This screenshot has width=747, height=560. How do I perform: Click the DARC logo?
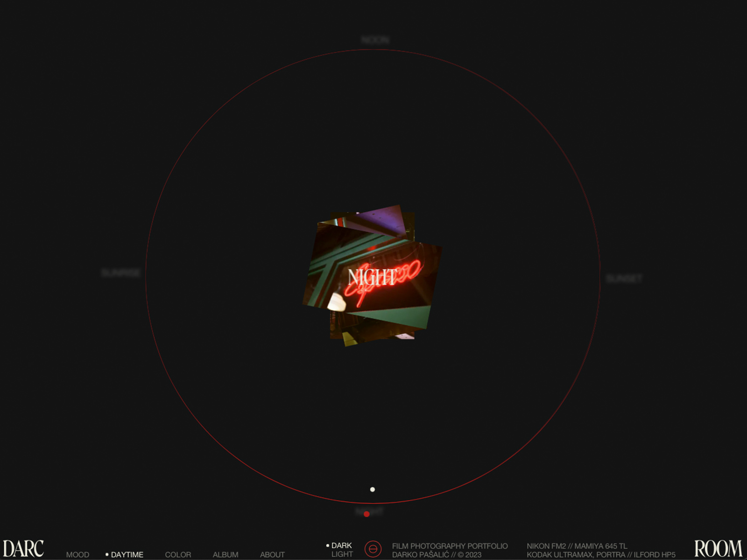23,549
